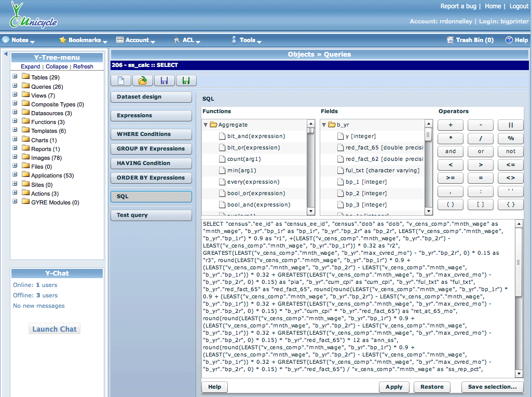This screenshot has height=397, width=532.
Task: Click the Report a bug link
Action: point(458,6)
